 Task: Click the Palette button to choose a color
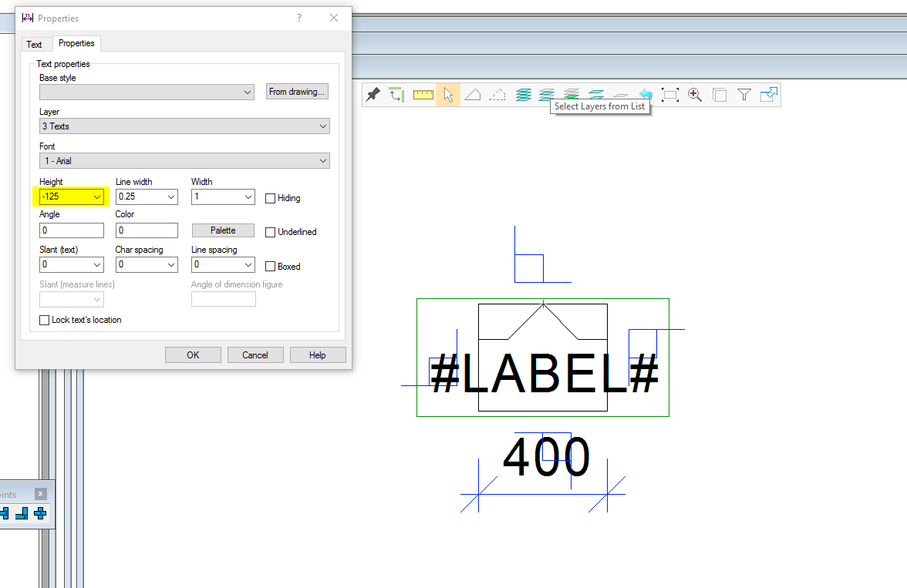[223, 230]
